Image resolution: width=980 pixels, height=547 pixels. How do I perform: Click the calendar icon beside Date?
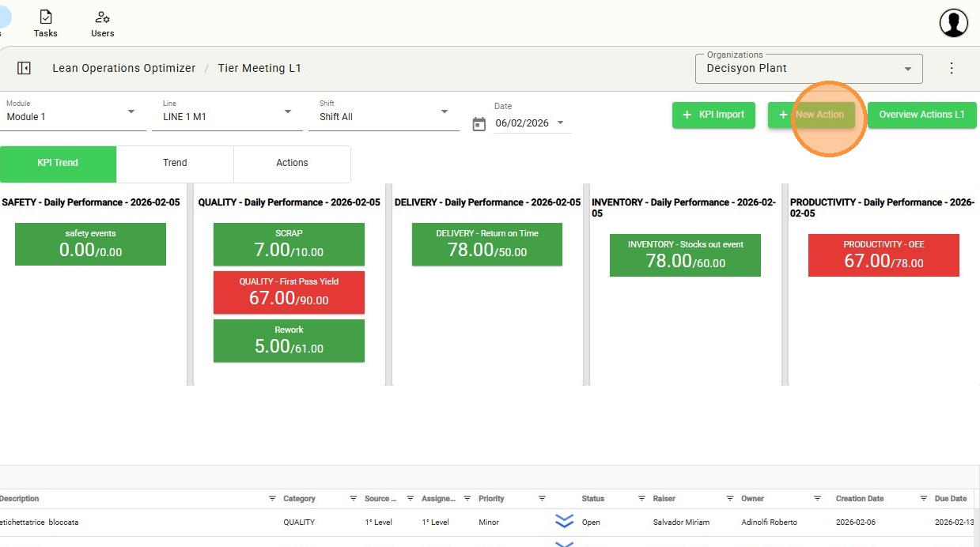tap(479, 124)
